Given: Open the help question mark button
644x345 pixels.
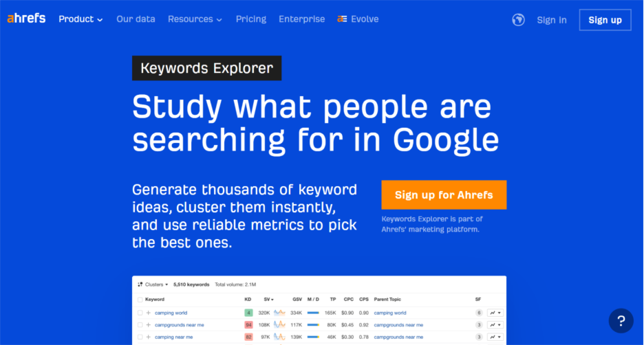Looking at the screenshot, I should [621, 320].
